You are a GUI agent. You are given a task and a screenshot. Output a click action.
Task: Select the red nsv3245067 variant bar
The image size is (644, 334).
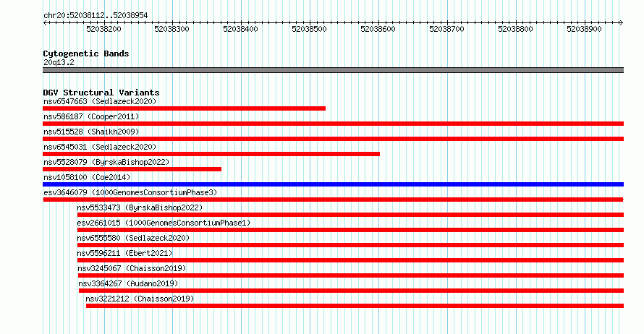click(351, 275)
